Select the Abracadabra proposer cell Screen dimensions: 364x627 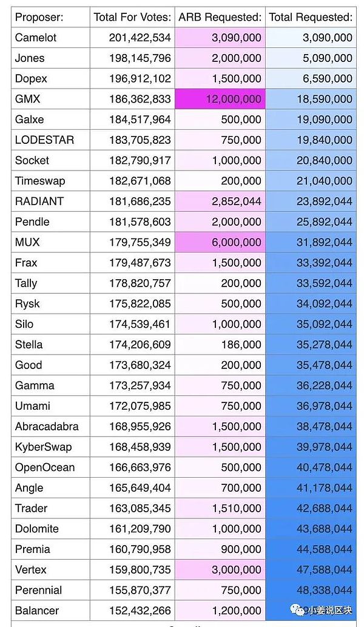tap(47, 427)
